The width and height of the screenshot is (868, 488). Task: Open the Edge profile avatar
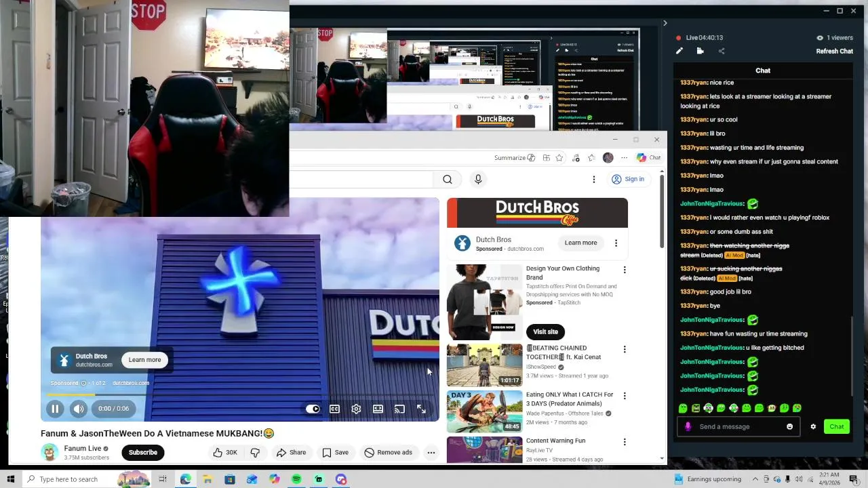pyautogui.click(x=608, y=158)
